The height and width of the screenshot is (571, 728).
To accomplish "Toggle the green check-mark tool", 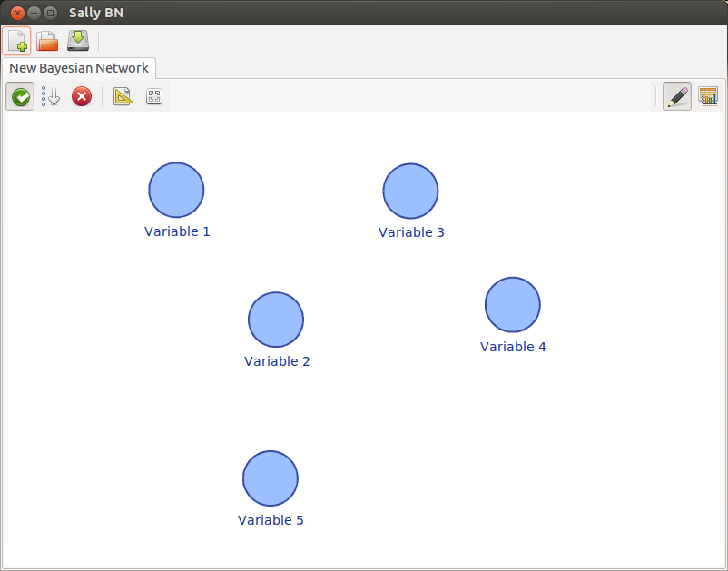I will pos(20,96).
